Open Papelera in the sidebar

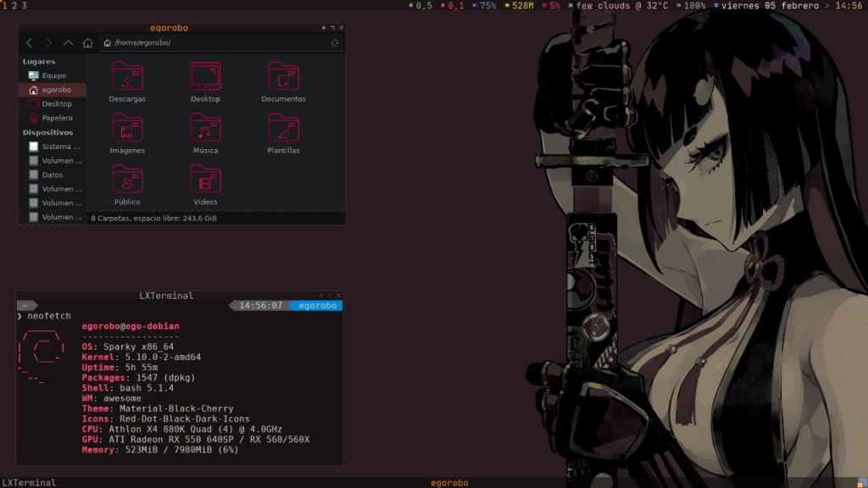tap(56, 118)
